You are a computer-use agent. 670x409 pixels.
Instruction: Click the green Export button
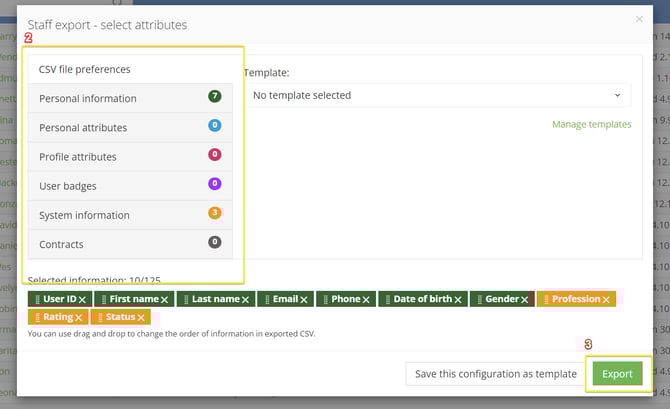pyautogui.click(x=617, y=373)
